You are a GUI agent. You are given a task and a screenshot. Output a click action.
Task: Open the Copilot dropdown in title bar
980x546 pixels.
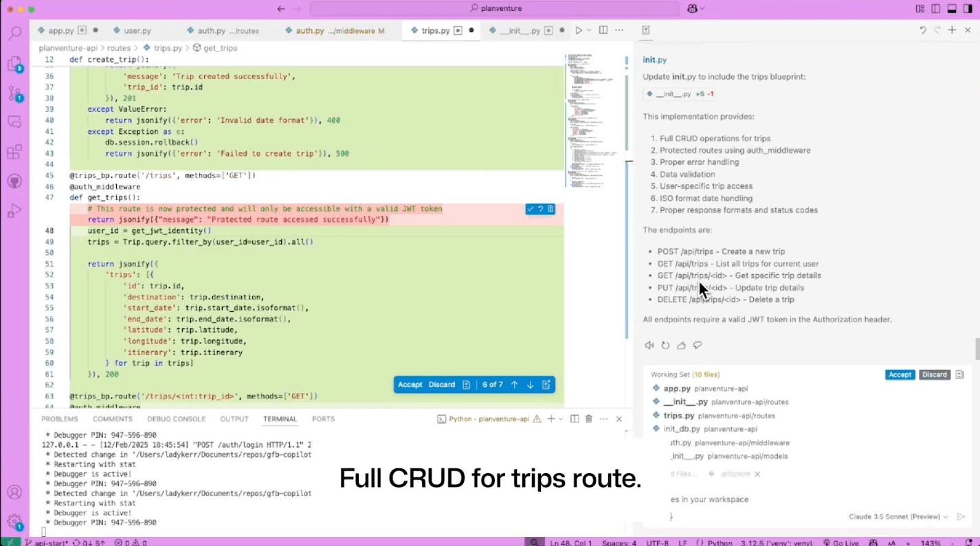(695, 9)
